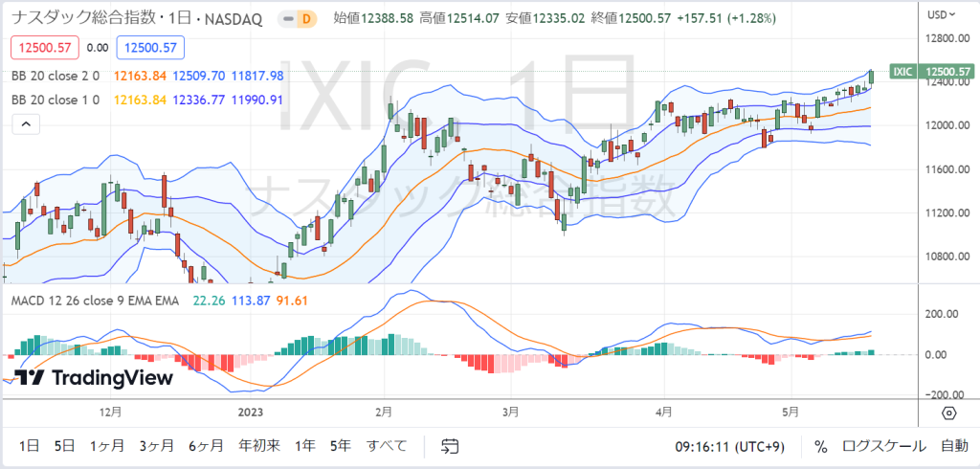980x469 pixels.
Task: Select the 1日 time range
Action: pos(30,446)
